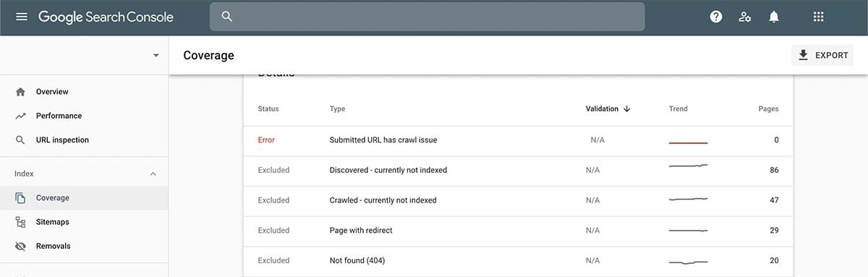Click the Removals eye-slash icon
This screenshot has width=868, height=277.
[x=20, y=246]
